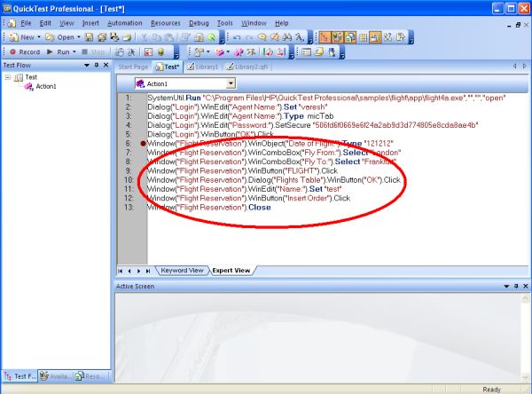Toggle the Active Screen pane toolbar button

pyautogui.click(x=375, y=37)
